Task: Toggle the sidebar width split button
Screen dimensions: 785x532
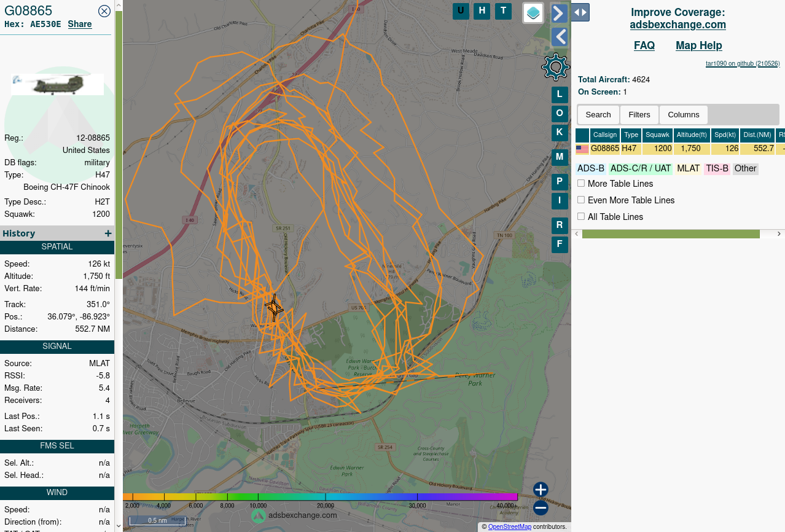Action: (x=580, y=12)
